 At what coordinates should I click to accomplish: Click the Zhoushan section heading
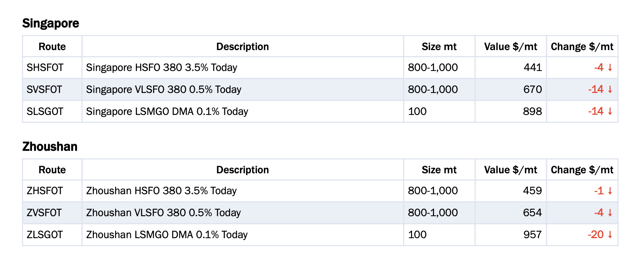[50, 147]
